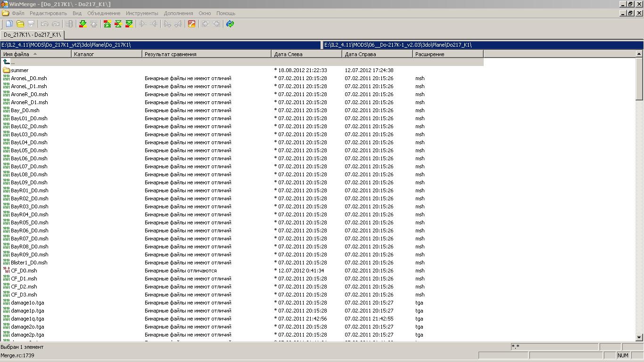Click the Copy all to left icon
The image size is (644, 362).
(x=216, y=24)
